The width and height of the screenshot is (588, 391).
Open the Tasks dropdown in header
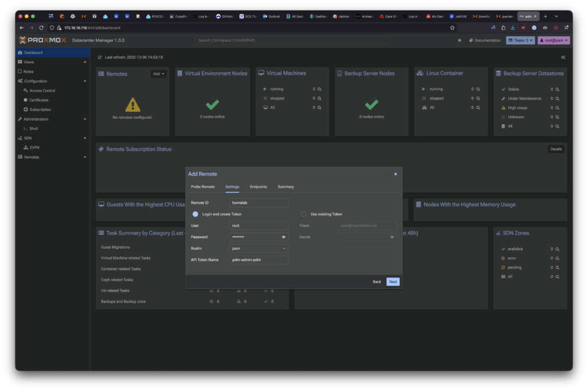(520, 40)
